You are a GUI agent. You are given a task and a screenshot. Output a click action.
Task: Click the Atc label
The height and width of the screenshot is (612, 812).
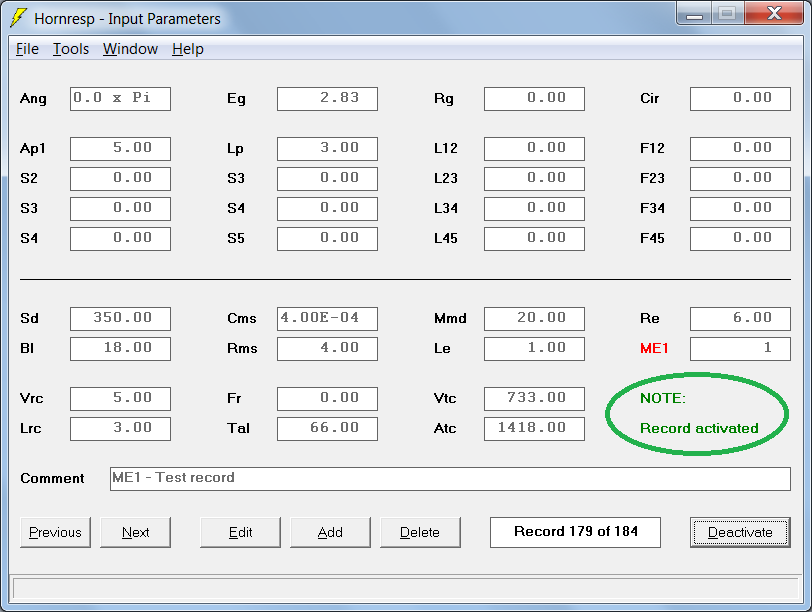[x=445, y=429]
